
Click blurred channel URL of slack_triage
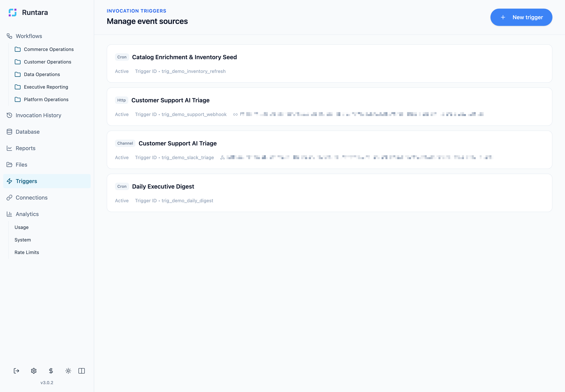[x=360, y=157]
